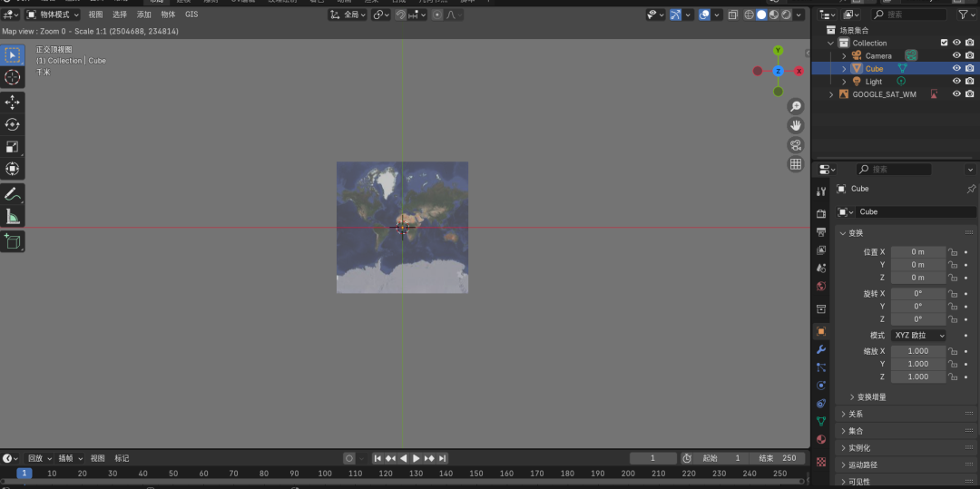980x489 pixels.
Task: Hide GOOGLE_SAT_WM with its eye icon
Action: tap(956, 94)
